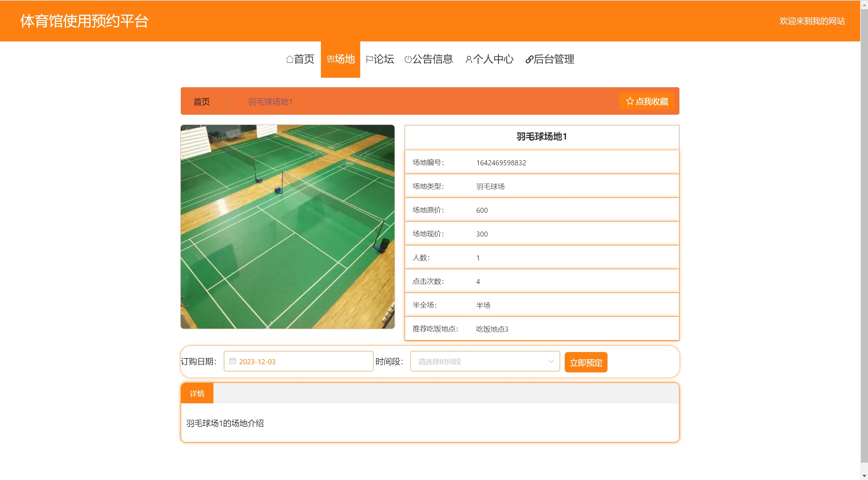Click the home icon beside 首页
Viewport: 868px width, 480px height.
tap(289, 59)
